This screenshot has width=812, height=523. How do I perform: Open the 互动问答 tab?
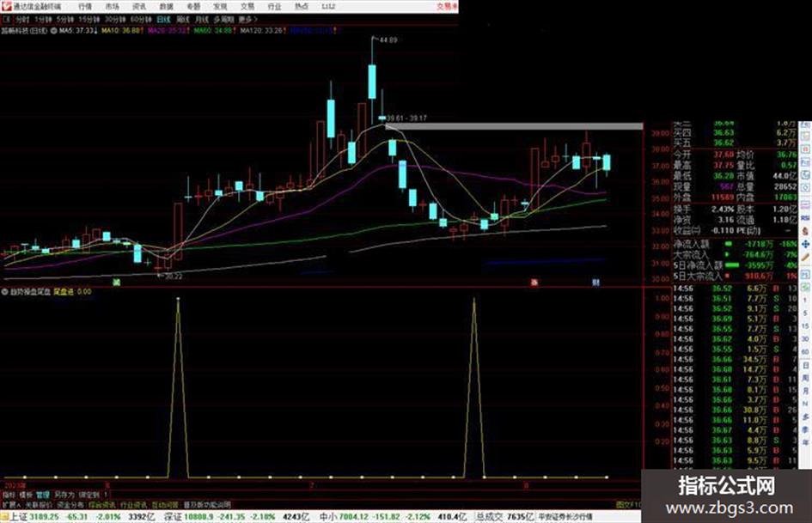(165, 505)
